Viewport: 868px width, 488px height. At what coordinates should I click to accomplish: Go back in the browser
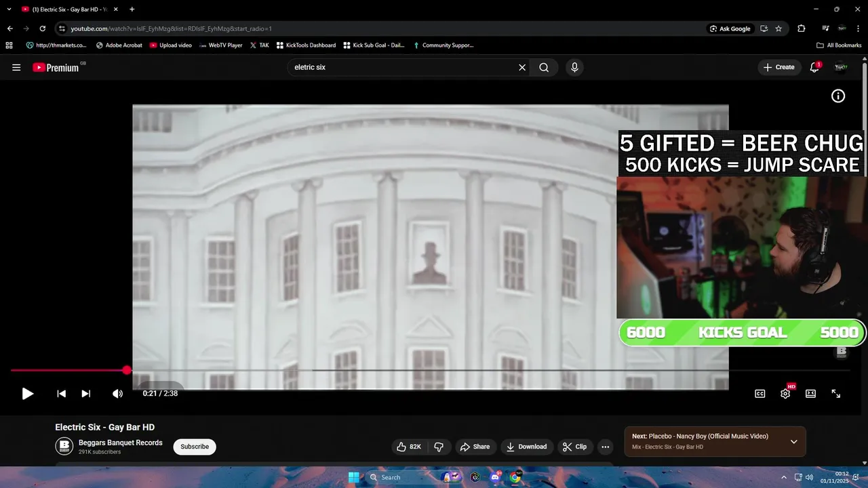[x=10, y=28]
